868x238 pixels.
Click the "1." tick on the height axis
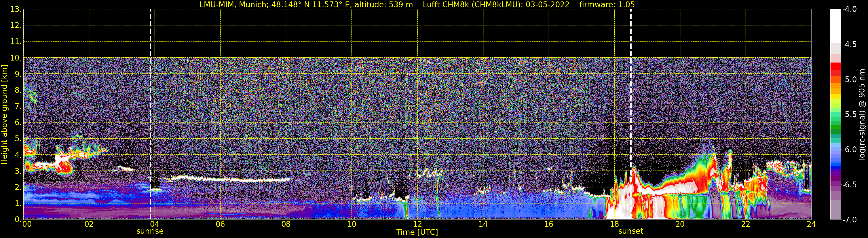click(x=18, y=203)
